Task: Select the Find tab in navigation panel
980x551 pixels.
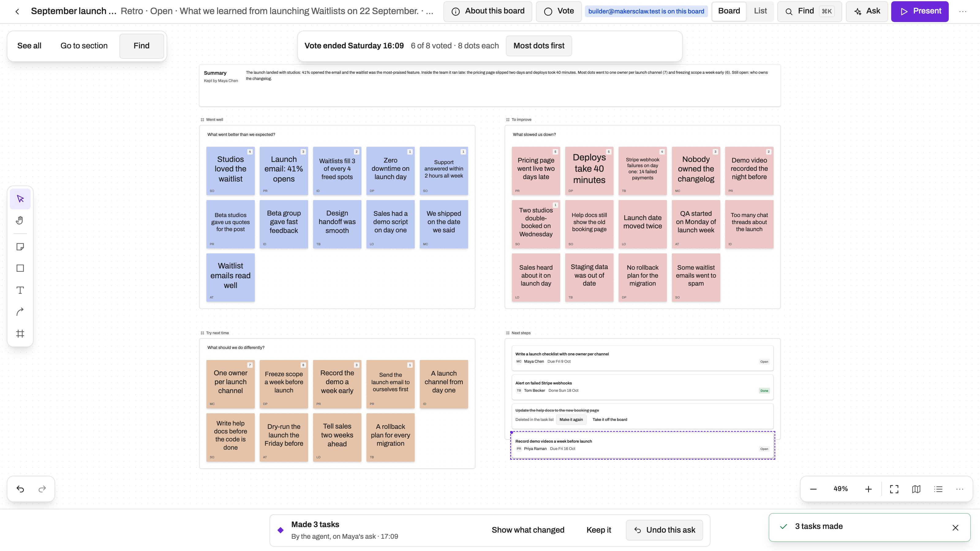Action: click(141, 46)
